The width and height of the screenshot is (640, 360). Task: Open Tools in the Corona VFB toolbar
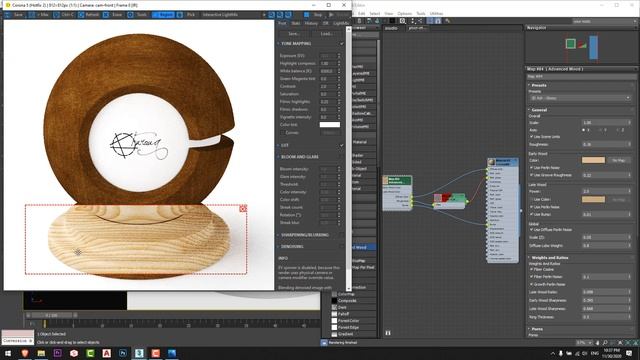click(x=138, y=15)
